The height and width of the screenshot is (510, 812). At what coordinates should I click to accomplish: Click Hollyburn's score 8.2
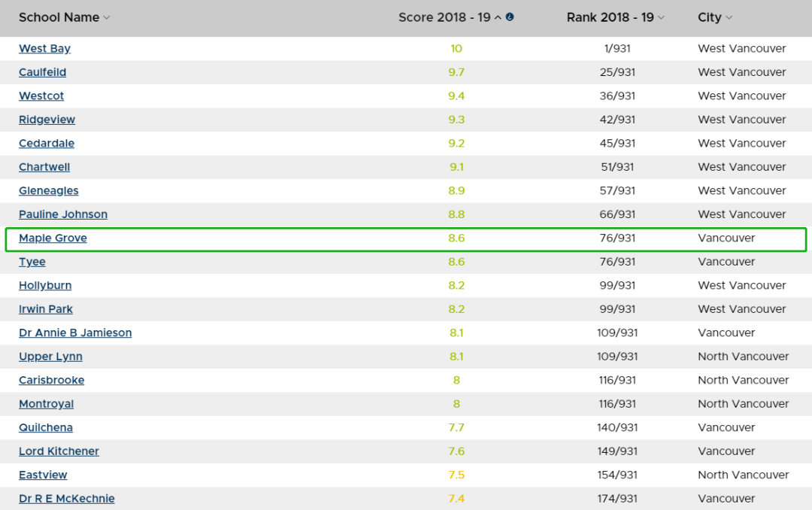click(x=456, y=286)
